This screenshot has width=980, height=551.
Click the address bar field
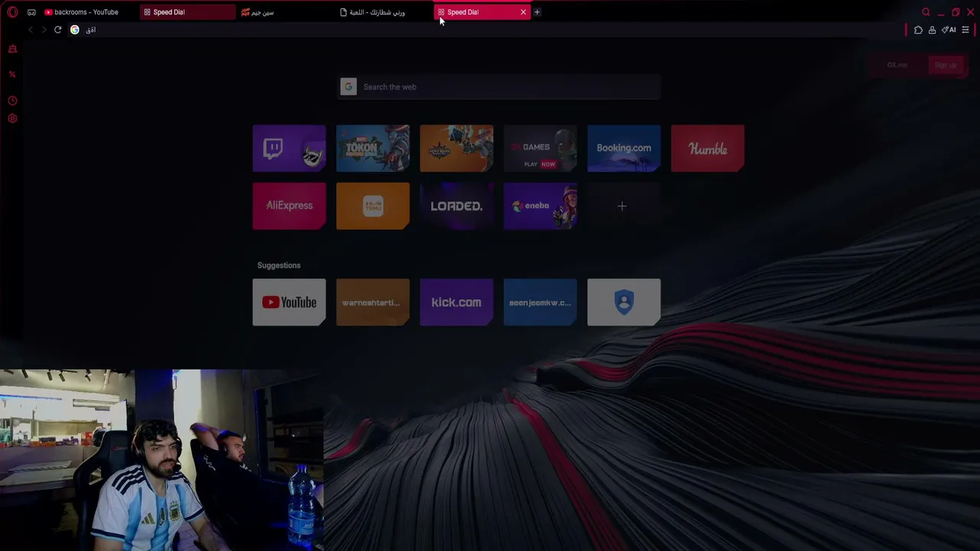[490, 30]
